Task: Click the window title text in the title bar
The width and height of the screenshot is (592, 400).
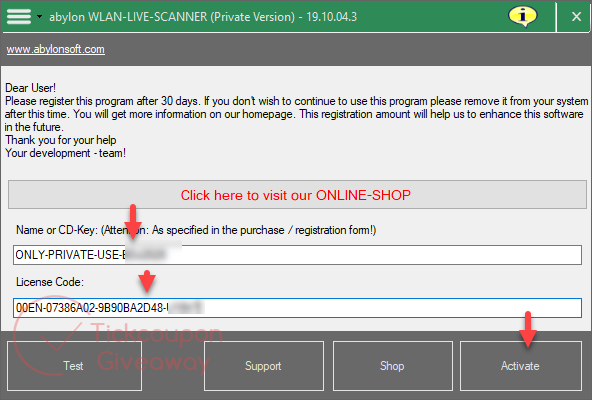Action: [203, 17]
